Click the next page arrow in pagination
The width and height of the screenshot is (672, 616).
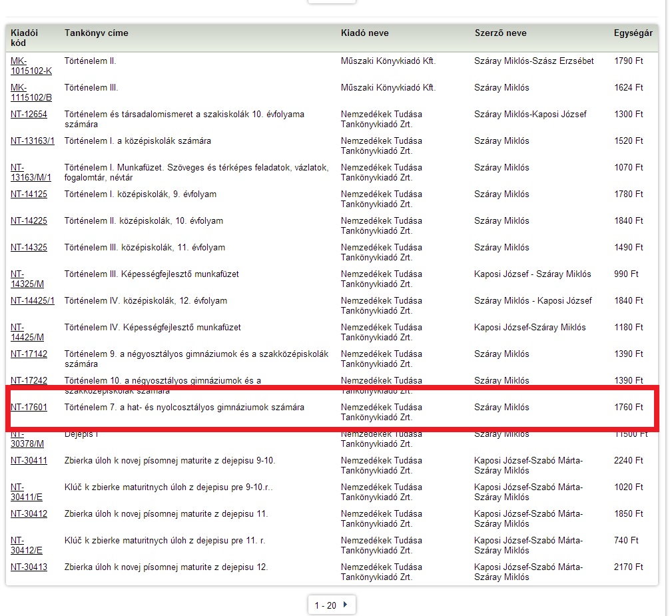click(345, 605)
